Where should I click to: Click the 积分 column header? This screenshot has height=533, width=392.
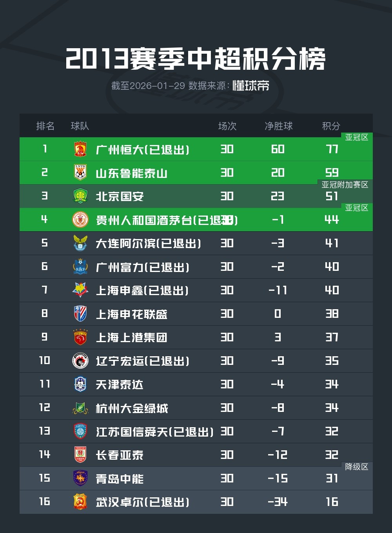click(x=331, y=126)
